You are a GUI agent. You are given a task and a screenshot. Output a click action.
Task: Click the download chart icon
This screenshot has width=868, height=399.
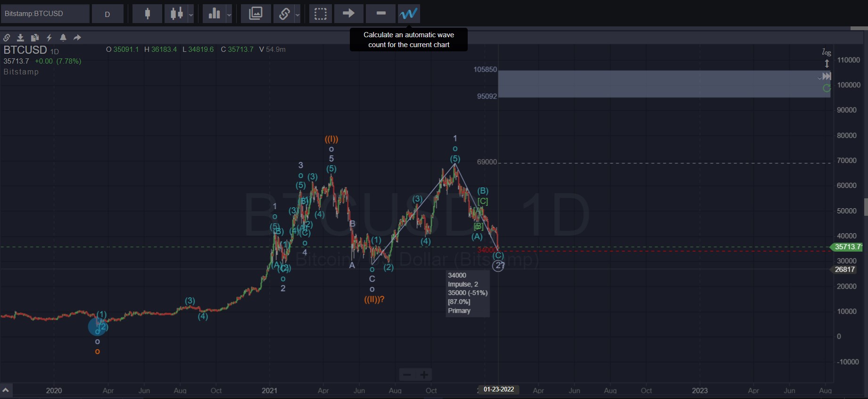pos(20,38)
